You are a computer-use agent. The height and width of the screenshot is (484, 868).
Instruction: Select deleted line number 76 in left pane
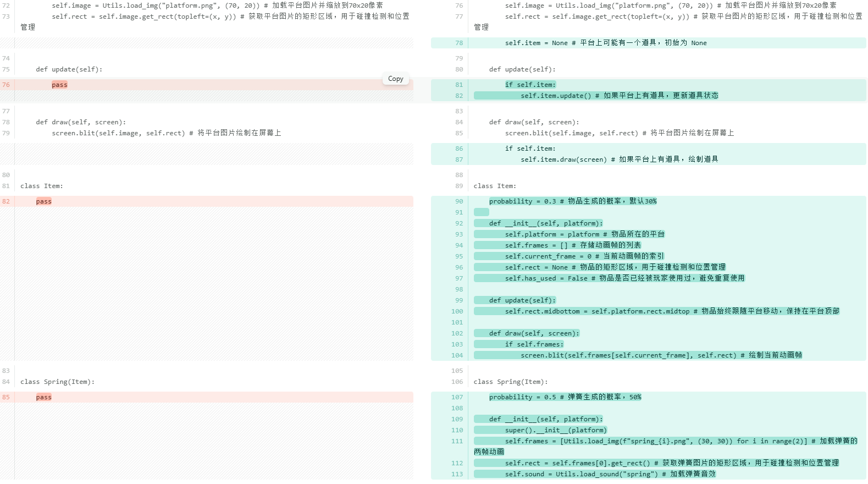pyautogui.click(x=6, y=85)
